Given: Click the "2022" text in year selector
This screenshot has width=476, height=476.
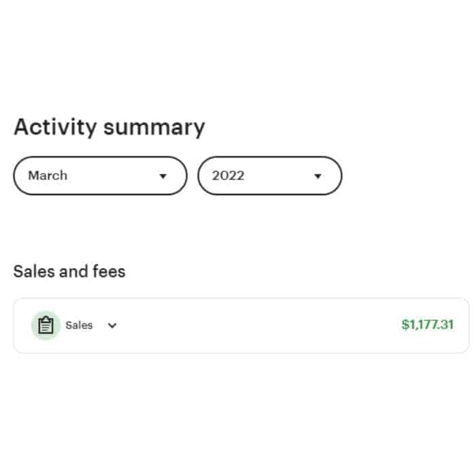Looking at the screenshot, I should point(228,175).
